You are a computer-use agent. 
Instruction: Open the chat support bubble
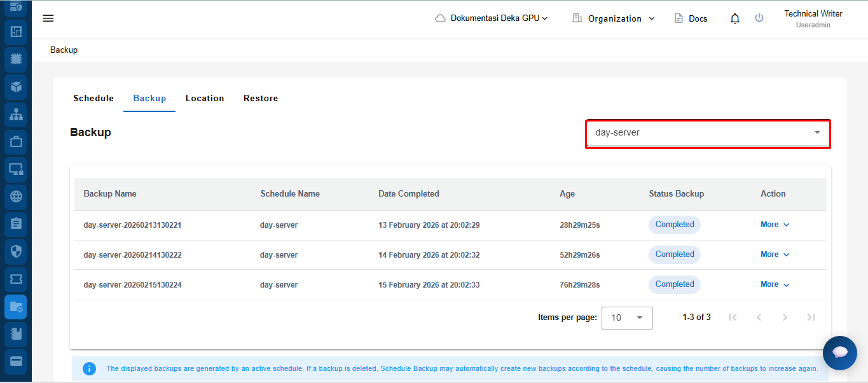point(839,352)
